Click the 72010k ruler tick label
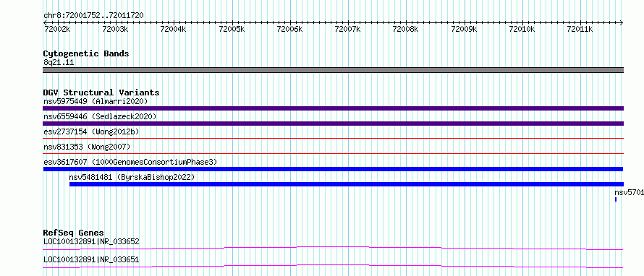This screenshot has width=644, height=276. pyautogui.click(x=522, y=29)
